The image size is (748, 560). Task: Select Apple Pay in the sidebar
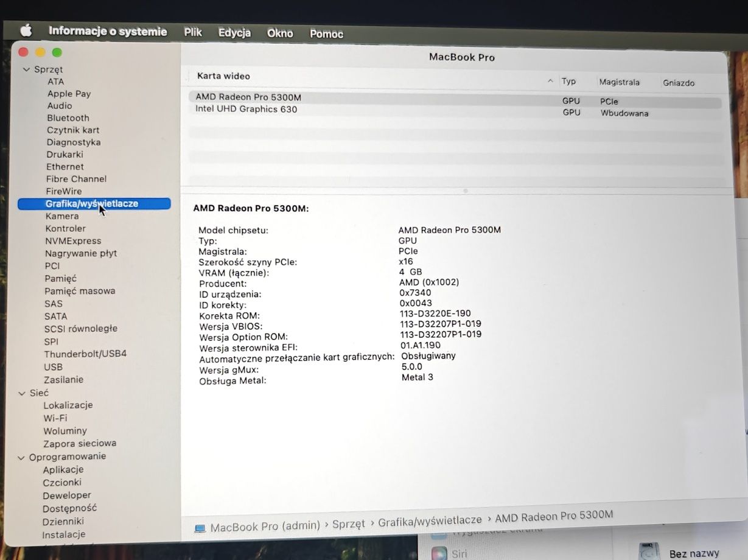pos(69,94)
